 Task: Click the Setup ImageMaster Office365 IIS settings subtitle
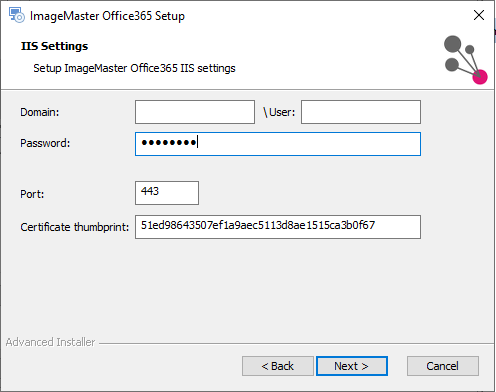(x=134, y=68)
